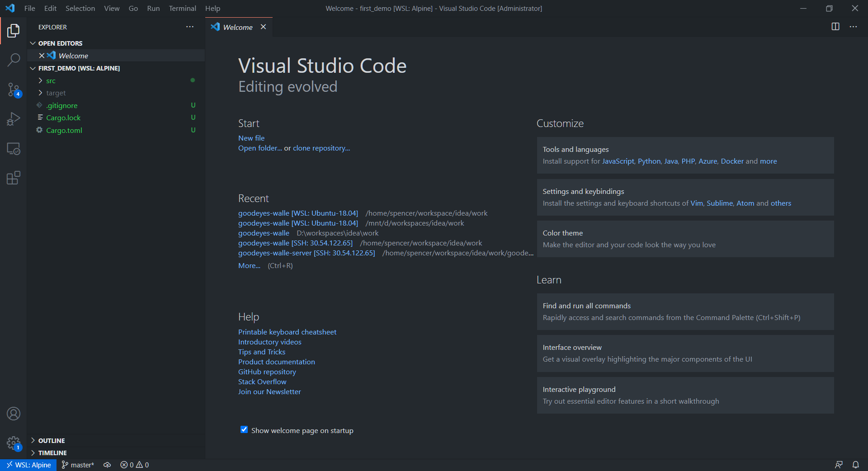Click the clone repository... link

[x=321, y=148]
